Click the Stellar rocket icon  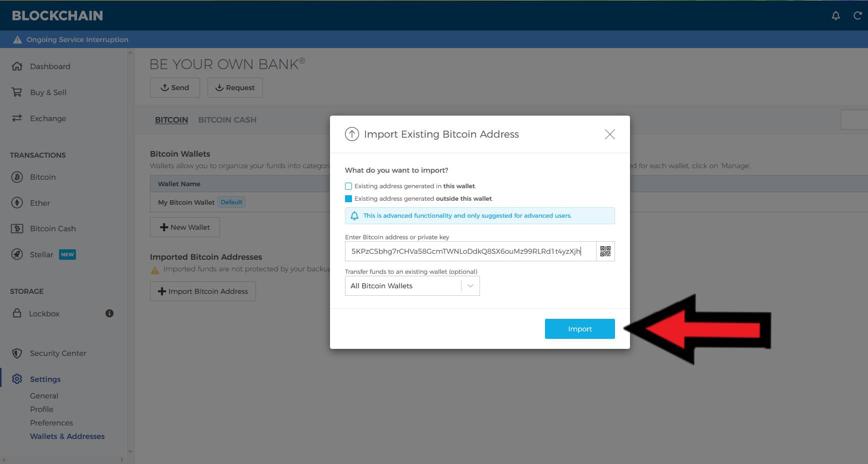click(17, 254)
